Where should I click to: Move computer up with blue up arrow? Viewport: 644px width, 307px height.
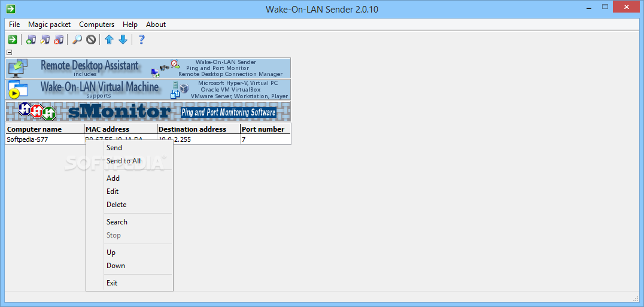[109, 39]
